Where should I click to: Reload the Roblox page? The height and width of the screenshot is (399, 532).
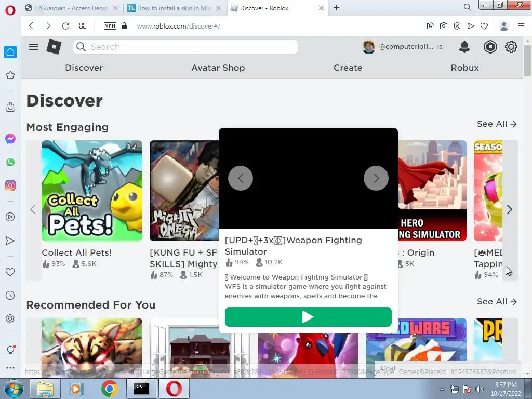coord(65,26)
